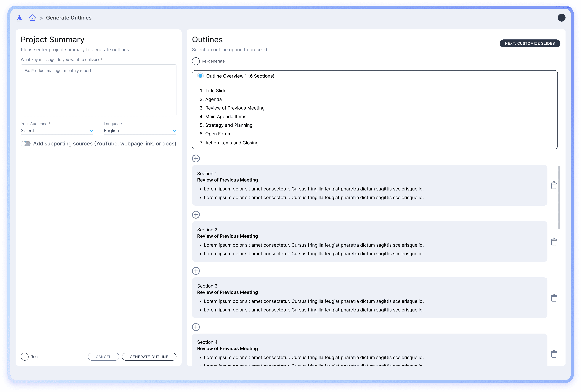581x392 pixels.
Task: Click the Cancel button
Action: [x=103, y=357]
